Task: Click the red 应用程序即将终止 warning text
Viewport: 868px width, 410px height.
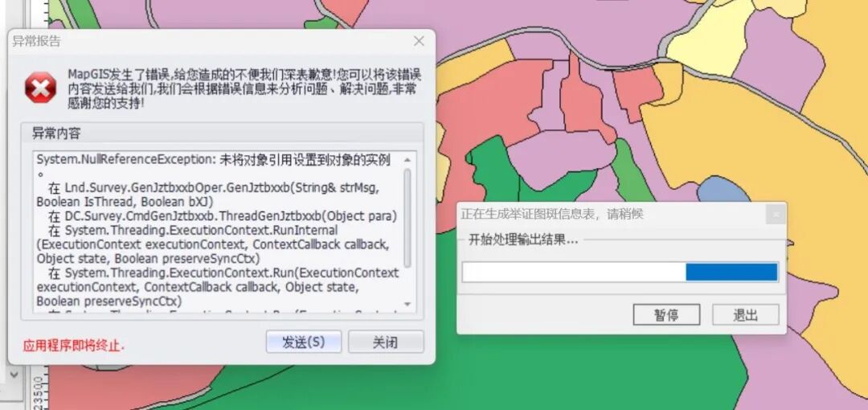Action: click(x=74, y=346)
